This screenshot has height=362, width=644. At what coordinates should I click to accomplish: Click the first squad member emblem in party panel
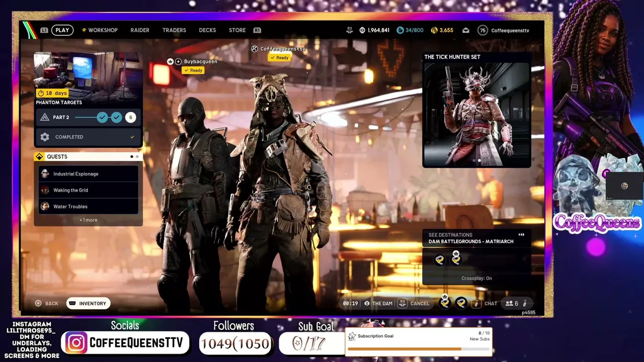point(440,259)
